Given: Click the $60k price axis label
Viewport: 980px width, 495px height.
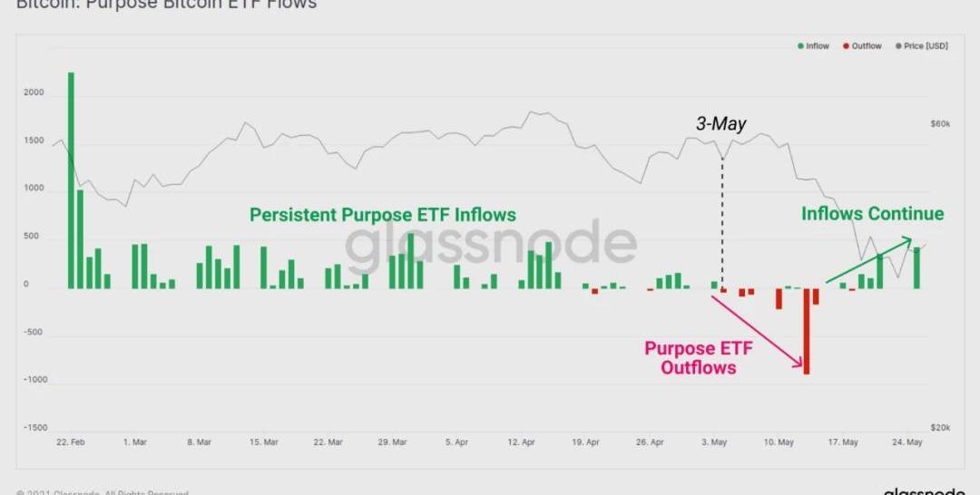Looking at the screenshot, I should coord(939,124).
